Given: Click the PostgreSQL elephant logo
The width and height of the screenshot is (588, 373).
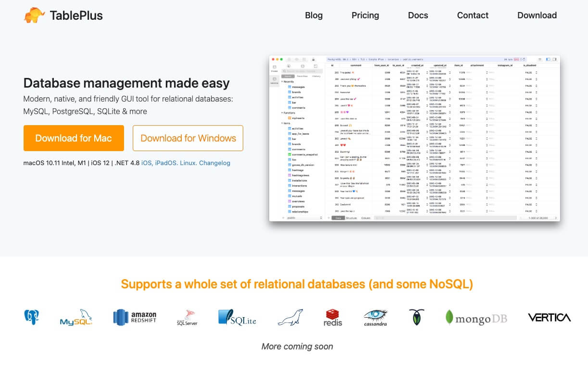Looking at the screenshot, I should point(32,317).
